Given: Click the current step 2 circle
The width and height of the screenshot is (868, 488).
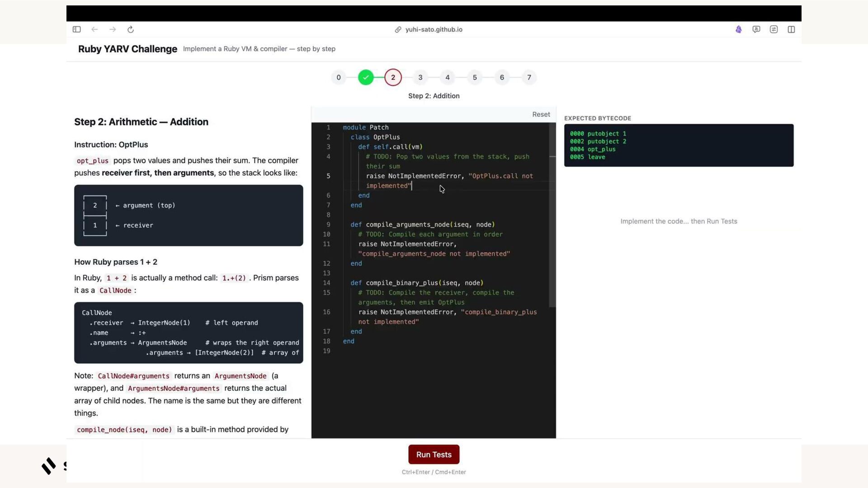Looking at the screenshot, I should click(393, 77).
